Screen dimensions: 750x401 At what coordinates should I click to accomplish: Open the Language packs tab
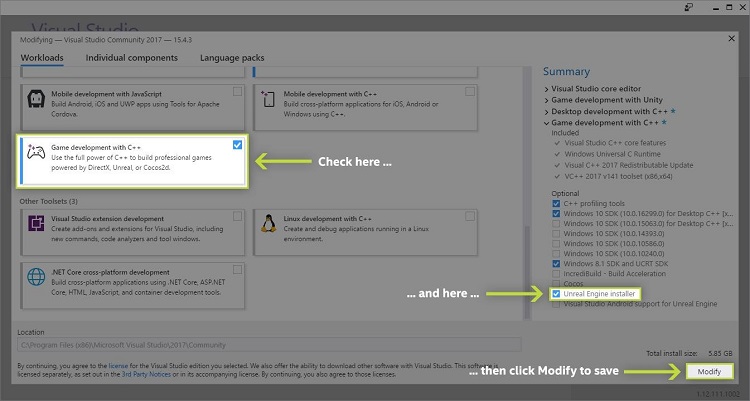click(232, 58)
